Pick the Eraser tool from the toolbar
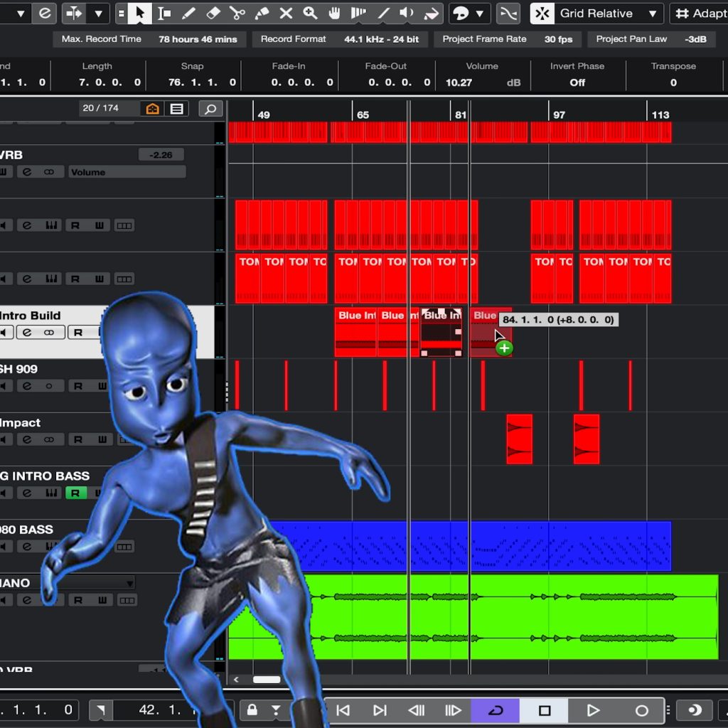728x728 pixels. click(213, 13)
